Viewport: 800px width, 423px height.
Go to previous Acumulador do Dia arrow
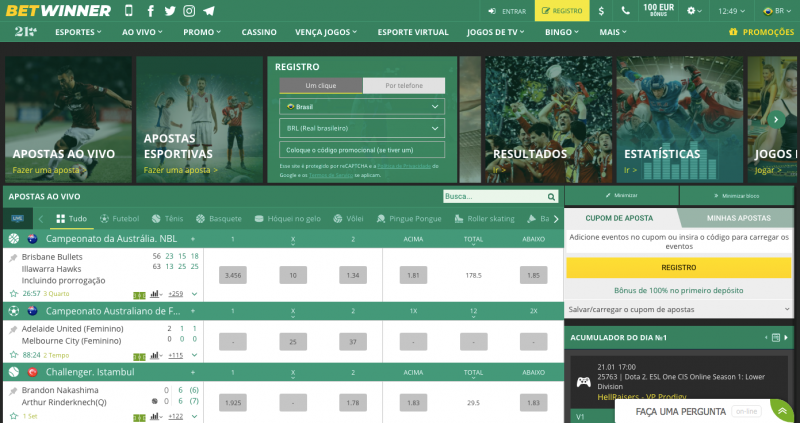(x=766, y=337)
